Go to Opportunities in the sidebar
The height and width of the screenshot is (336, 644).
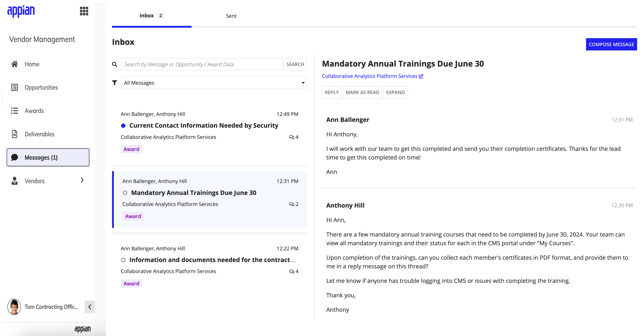41,87
